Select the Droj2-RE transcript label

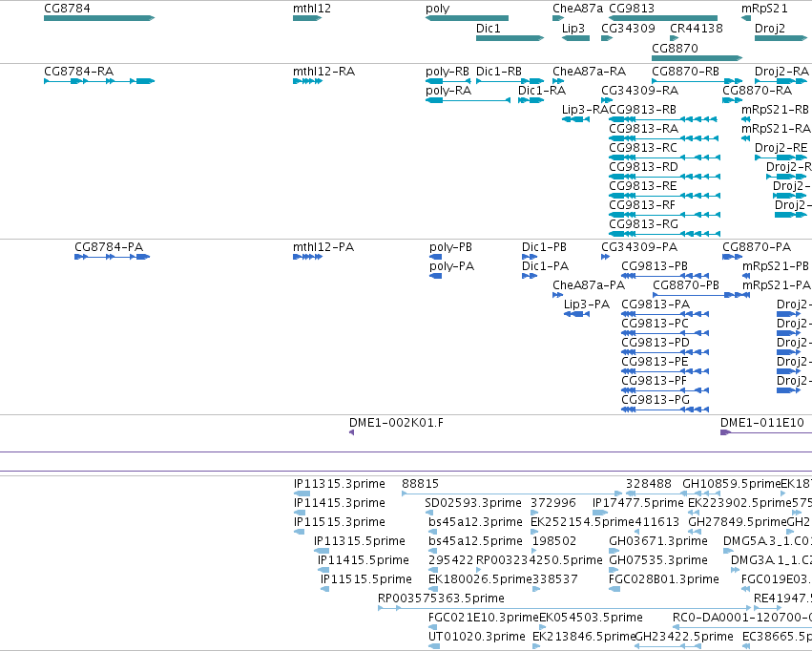[781, 148]
